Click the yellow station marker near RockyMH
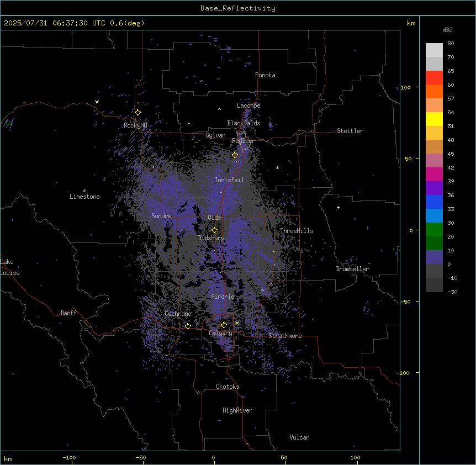This screenshot has width=476, height=465. coord(138,113)
